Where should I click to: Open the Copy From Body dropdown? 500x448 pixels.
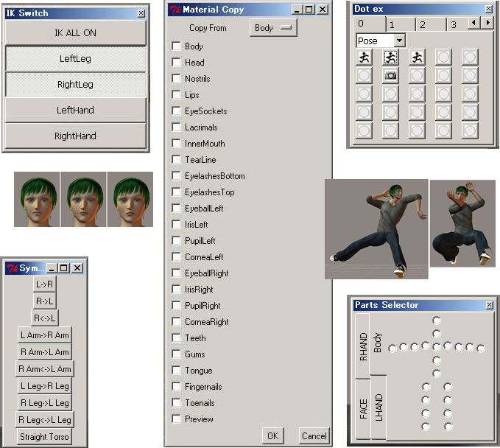(273, 28)
